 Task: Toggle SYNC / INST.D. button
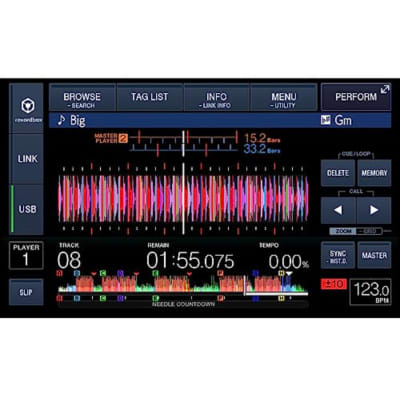pos(338,256)
